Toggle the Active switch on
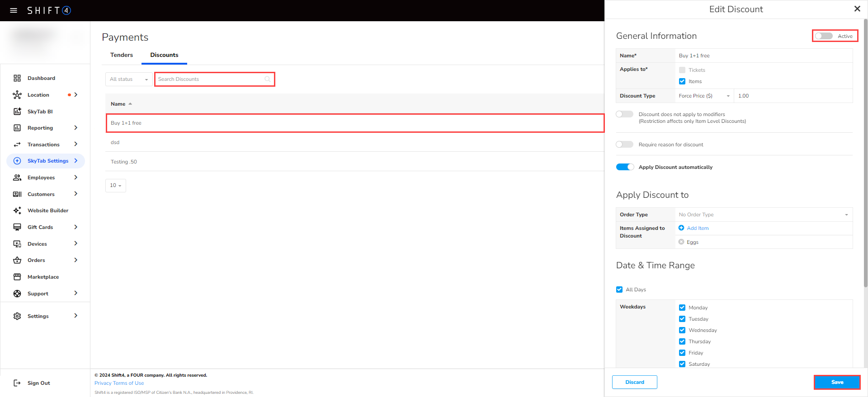 (x=824, y=36)
